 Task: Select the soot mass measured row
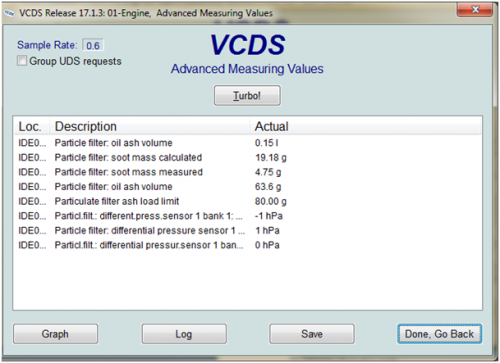[x=248, y=172]
